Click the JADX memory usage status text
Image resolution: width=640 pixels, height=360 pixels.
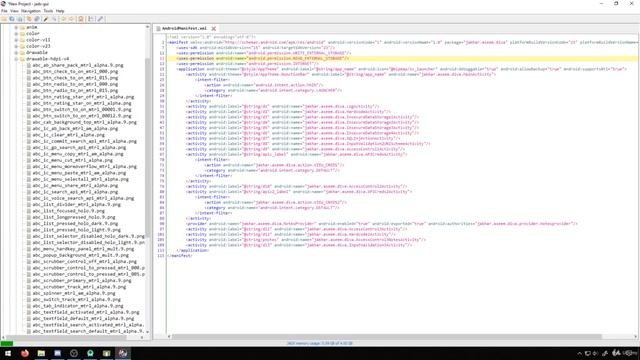(319, 344)
